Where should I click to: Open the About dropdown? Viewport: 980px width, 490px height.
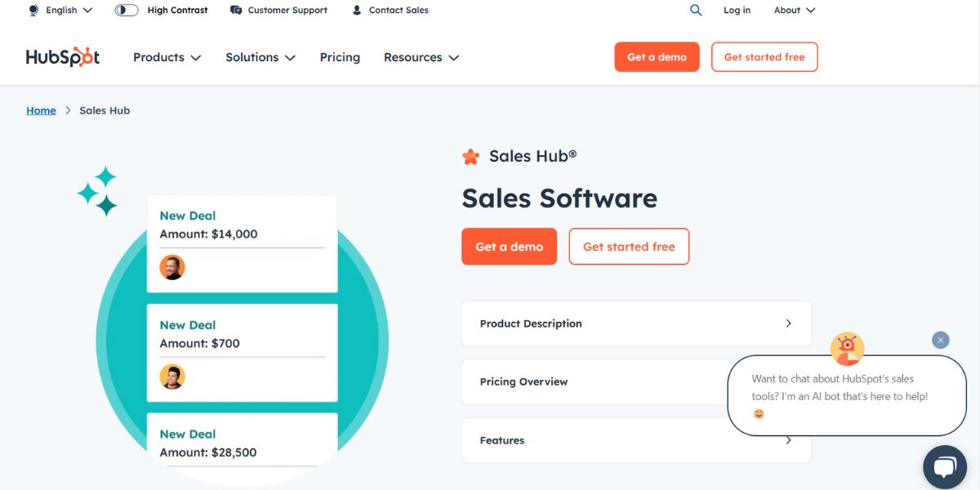tap(793, 10)
